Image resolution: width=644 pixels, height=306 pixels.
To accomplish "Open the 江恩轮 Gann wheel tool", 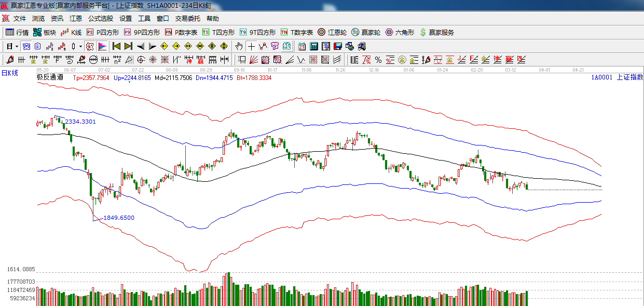I will point(332,32).
